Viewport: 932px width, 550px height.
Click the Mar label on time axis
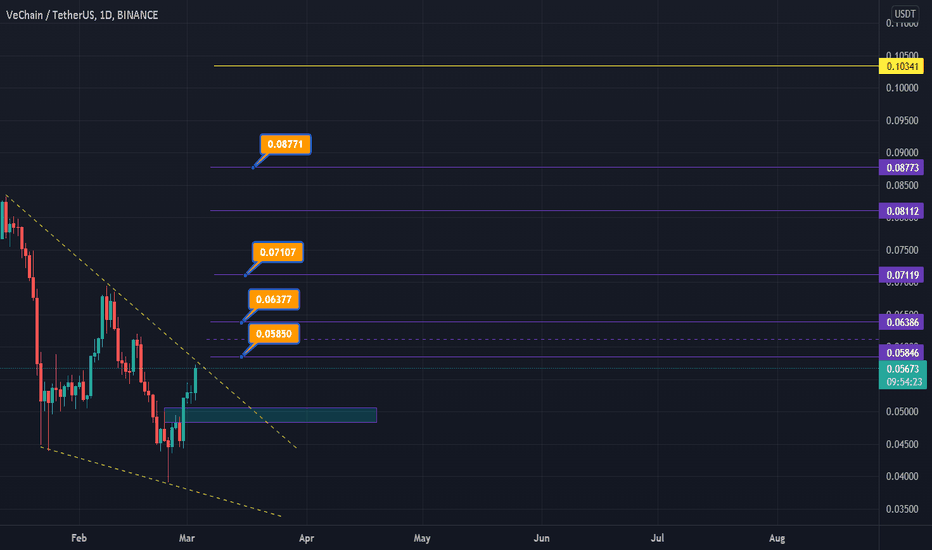click(187, 538)
